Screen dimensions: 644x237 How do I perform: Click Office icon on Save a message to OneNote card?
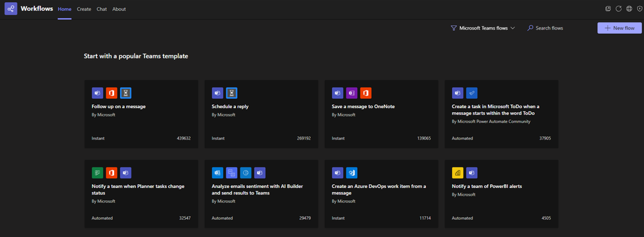click(x=366, y=93)
